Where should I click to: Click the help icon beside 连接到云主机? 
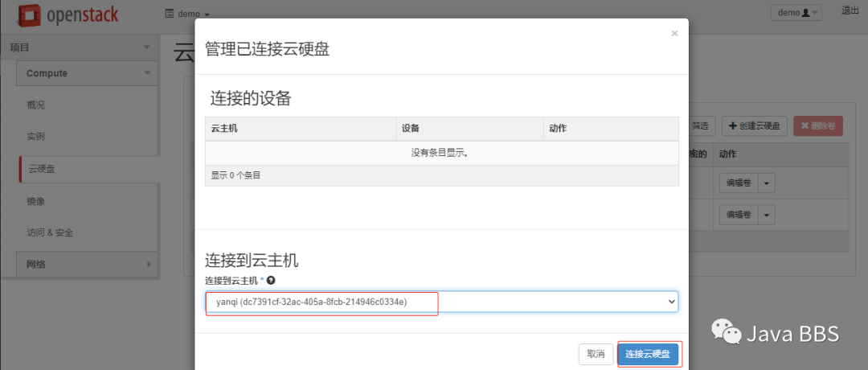(271, 281)
